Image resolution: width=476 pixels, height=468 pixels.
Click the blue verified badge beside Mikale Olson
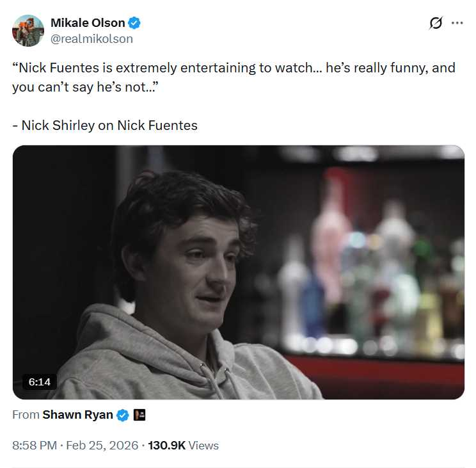(x=134, y=23)
